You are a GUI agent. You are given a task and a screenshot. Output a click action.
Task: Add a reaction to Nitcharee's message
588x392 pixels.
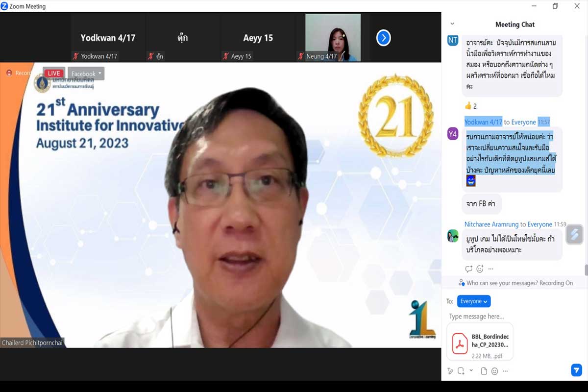click(480, 269)
